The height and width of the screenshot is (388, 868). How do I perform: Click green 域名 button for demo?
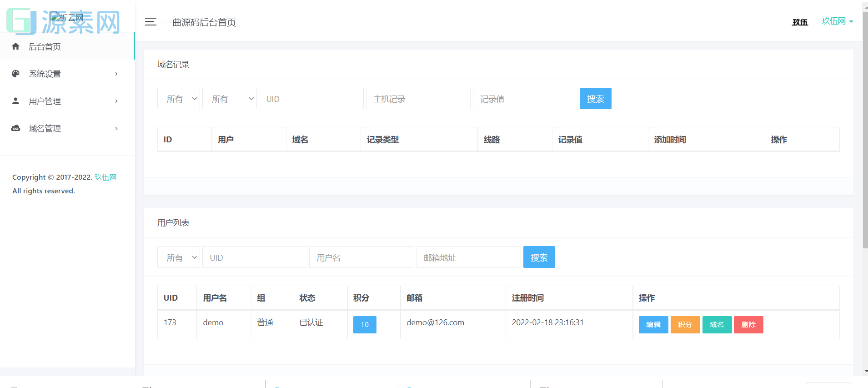point(717,325)
